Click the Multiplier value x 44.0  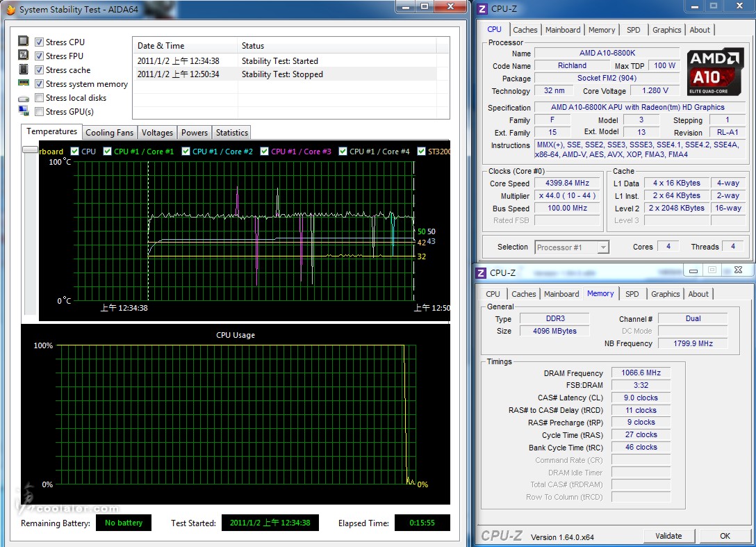[567, 196]
